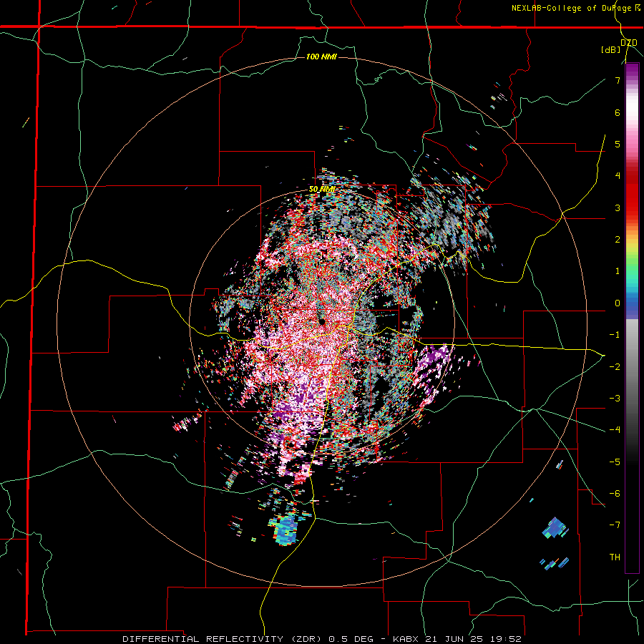Click "0.5 DEG" elevation in the caption
Image resolution: width=644 pixels, height=644 pixels.
coord(351,639)
